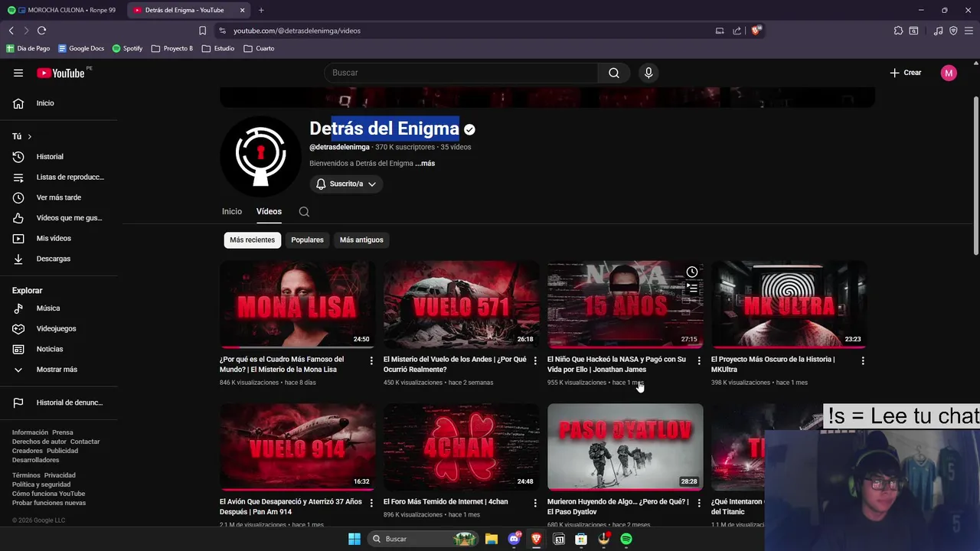Open Brave VPN shield icon
The width and height of the screenshot is (980, 551).
tap(953, 31)
